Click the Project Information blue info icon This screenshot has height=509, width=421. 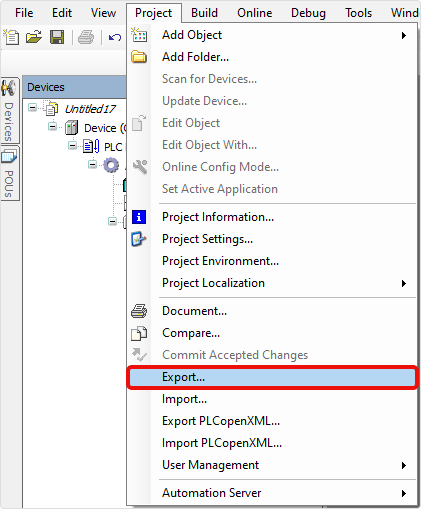point(139,217)
